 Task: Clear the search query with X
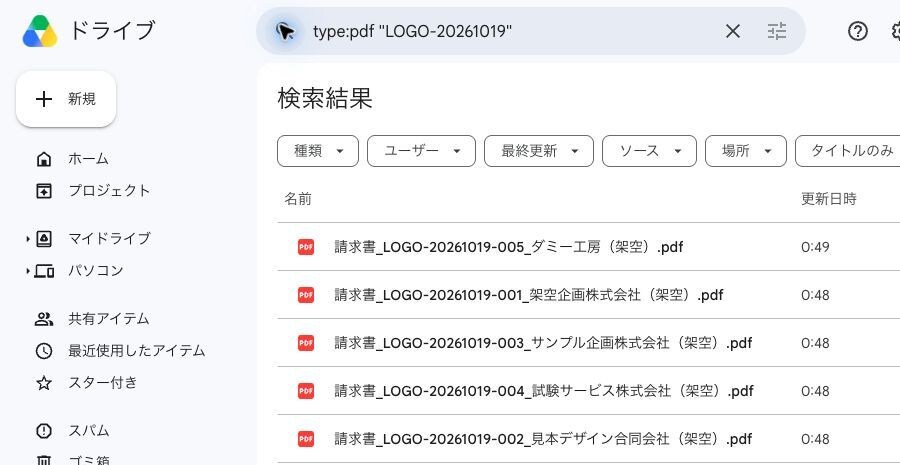733,31
